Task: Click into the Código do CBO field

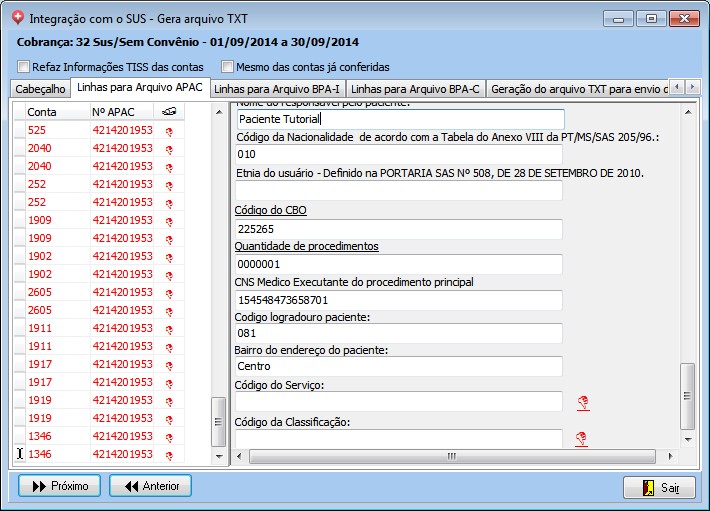Action: click(x=398, y=229)
